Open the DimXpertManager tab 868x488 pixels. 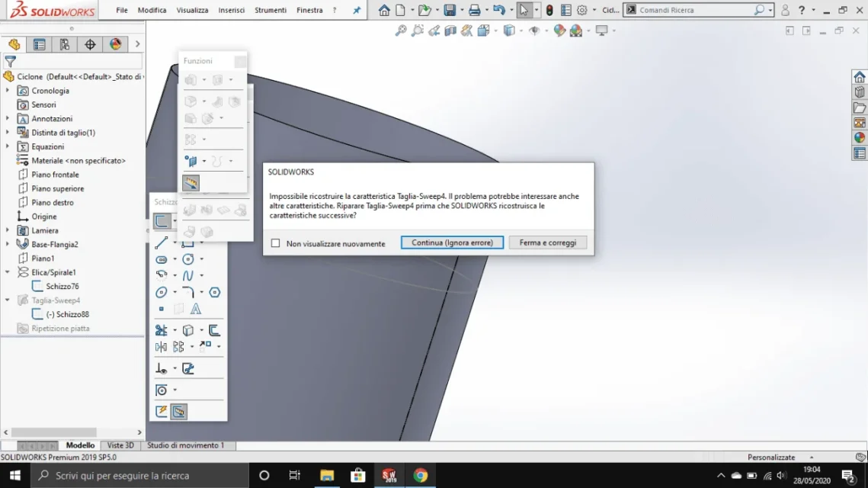(x=90, y=44)
